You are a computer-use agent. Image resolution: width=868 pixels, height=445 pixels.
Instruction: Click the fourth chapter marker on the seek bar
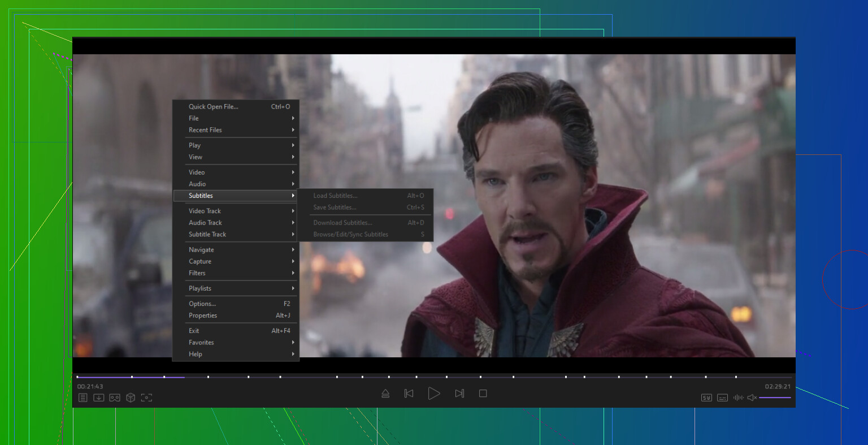(208, 377)
